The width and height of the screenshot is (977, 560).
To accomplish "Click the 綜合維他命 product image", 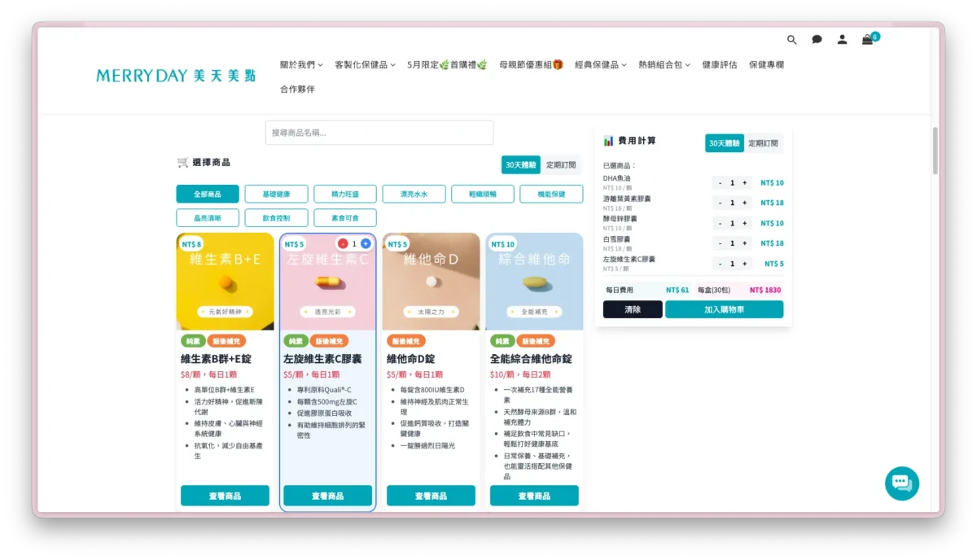I will (535, 282).
